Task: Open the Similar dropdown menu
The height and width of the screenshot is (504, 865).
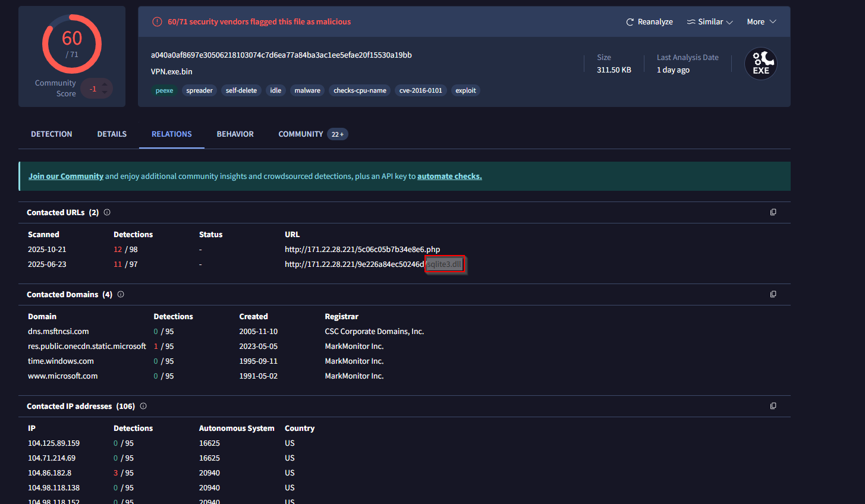Action: click(x=710, y=22)
